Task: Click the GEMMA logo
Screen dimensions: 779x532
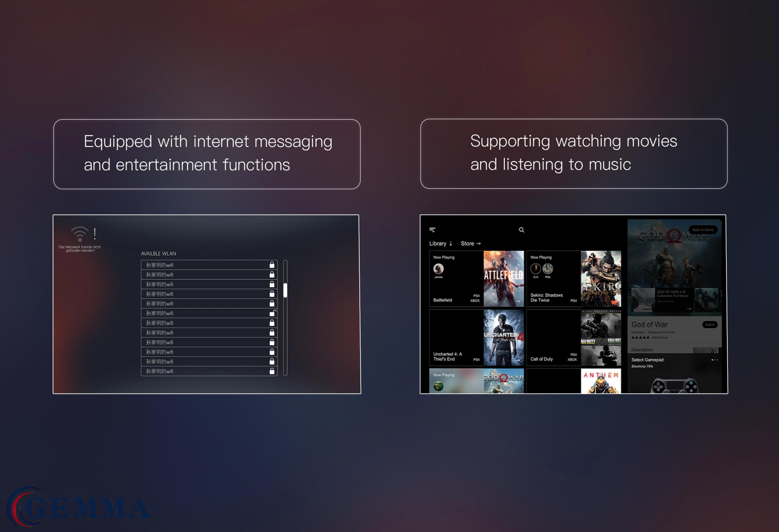Action: tap(78, 508)
